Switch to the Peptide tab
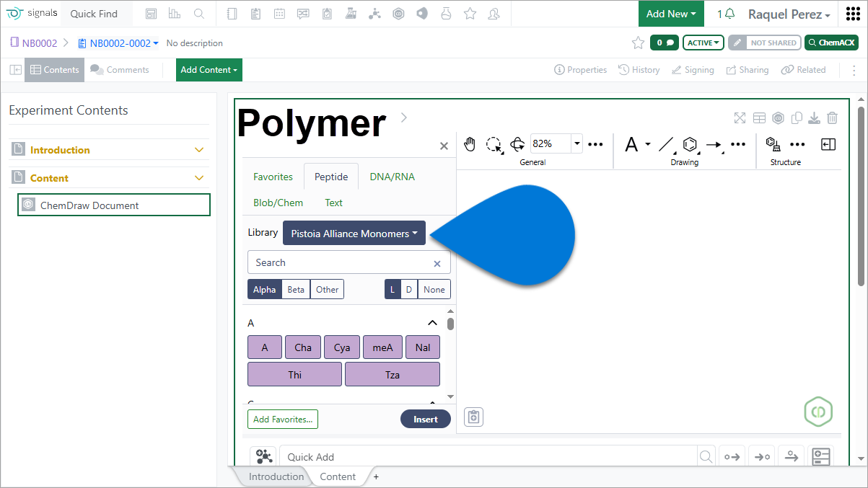This screenshot has height=488, width=868. [x=331, y=177]
